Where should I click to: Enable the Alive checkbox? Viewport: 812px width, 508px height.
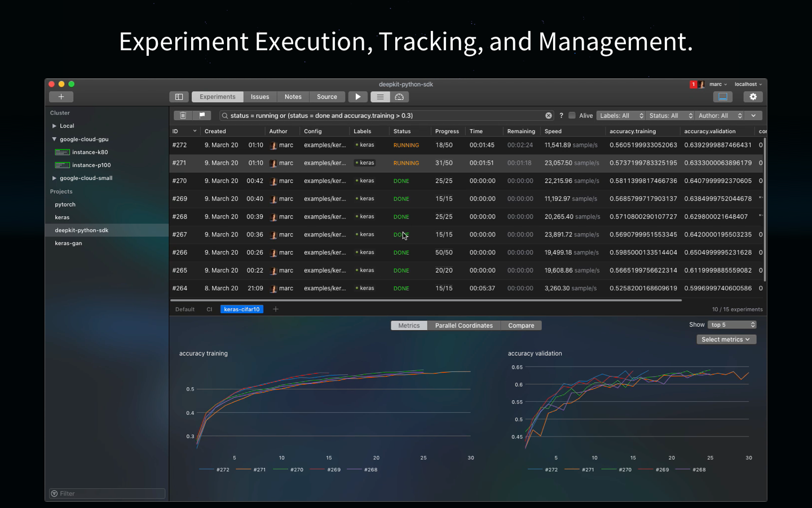tap(572, 115)
